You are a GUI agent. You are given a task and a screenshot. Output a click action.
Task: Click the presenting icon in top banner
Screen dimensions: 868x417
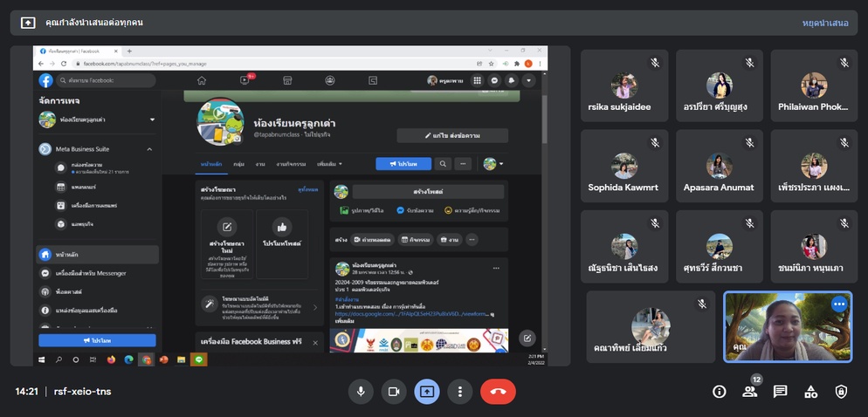(28, 23)
